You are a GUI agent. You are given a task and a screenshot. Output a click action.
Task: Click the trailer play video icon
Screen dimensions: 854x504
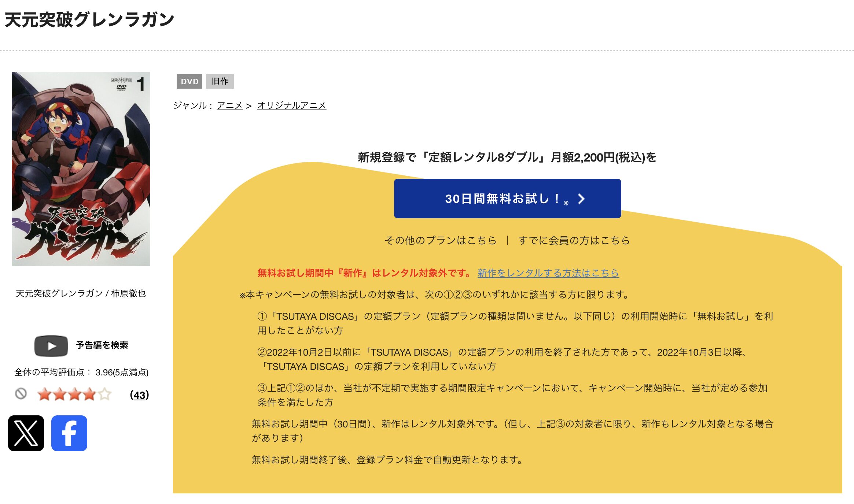click(x=51, y=346)
